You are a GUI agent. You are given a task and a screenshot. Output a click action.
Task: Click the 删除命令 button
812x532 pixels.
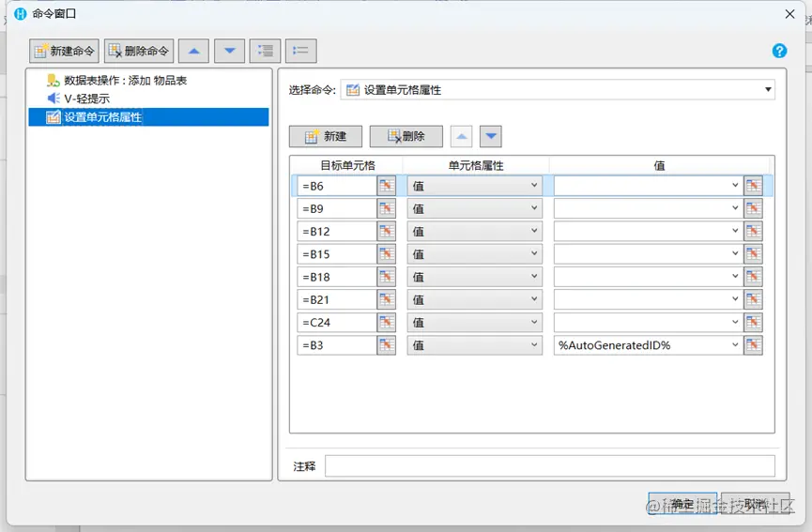139,51
